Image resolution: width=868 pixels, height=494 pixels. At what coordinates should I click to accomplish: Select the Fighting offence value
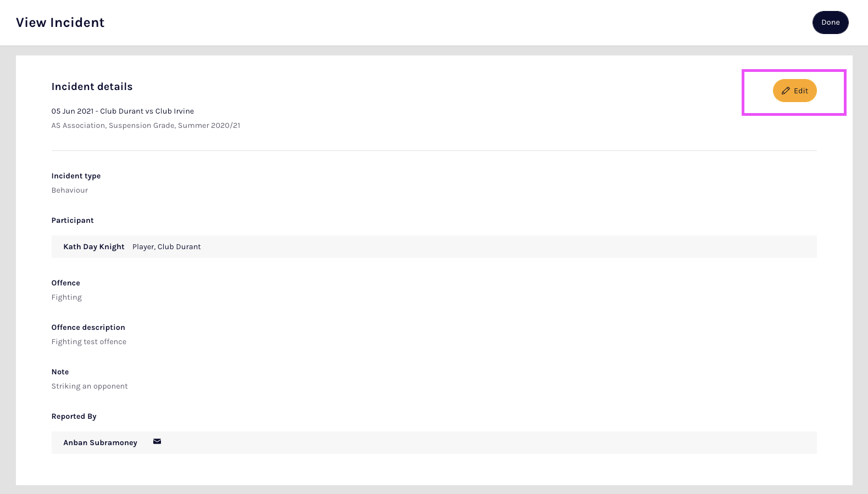[x=66, y=297]
